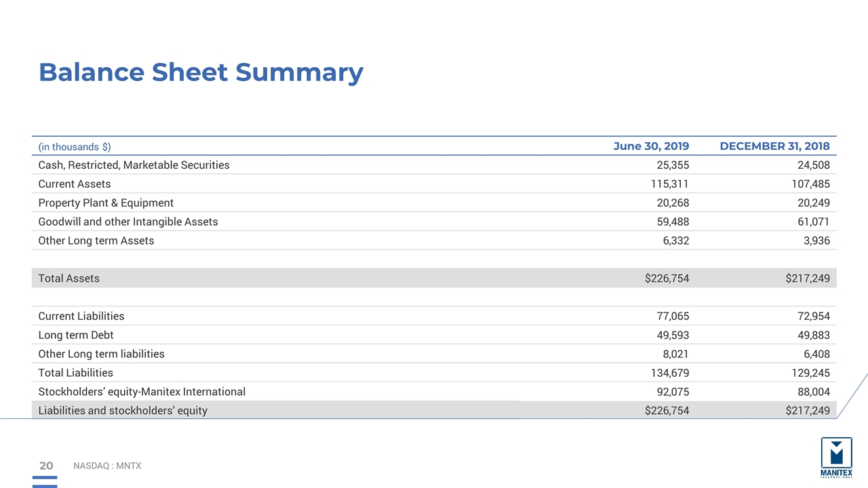
Task: Select the Current Liabilities row label
Action: 81,316
